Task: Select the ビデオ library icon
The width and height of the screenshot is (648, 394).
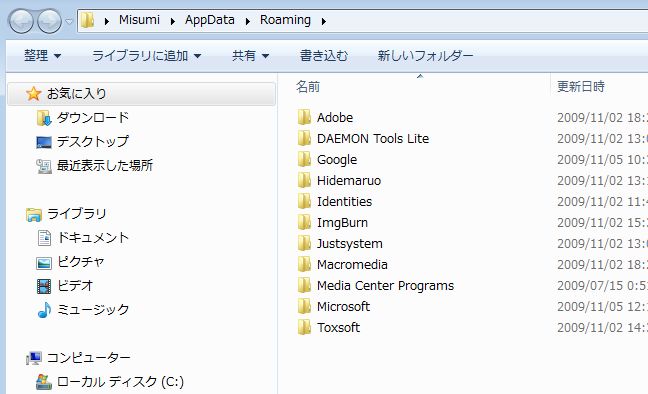Action: (44, 286)
